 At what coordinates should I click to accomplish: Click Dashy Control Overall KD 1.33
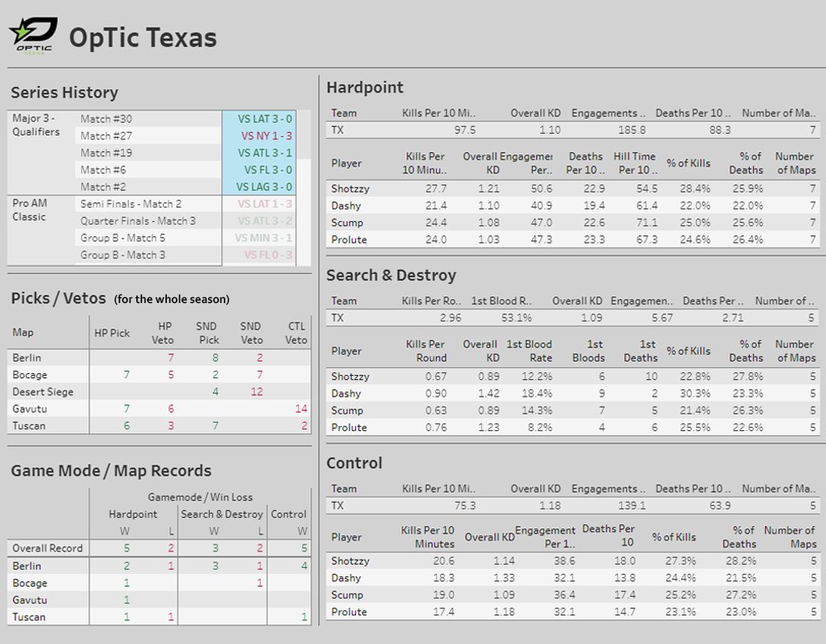[504, 578]
